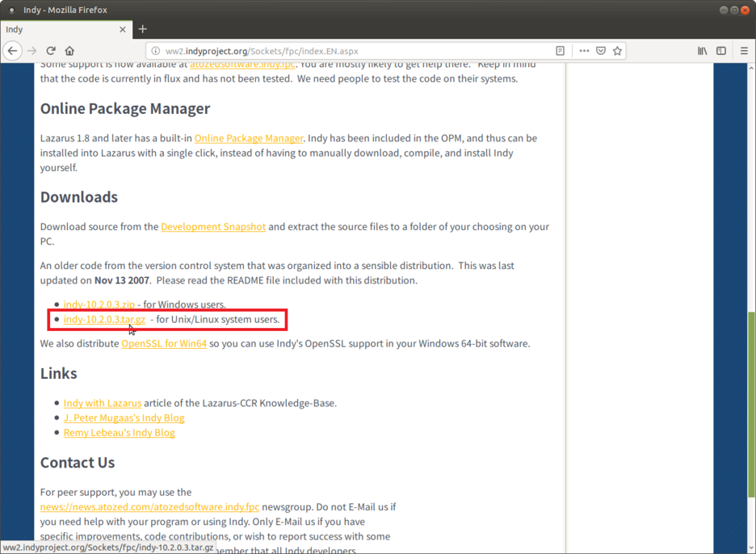Open a new tab with plus button
Viewport: 756px width, 554px height.
pyautogui.click(x=142, y=29)
